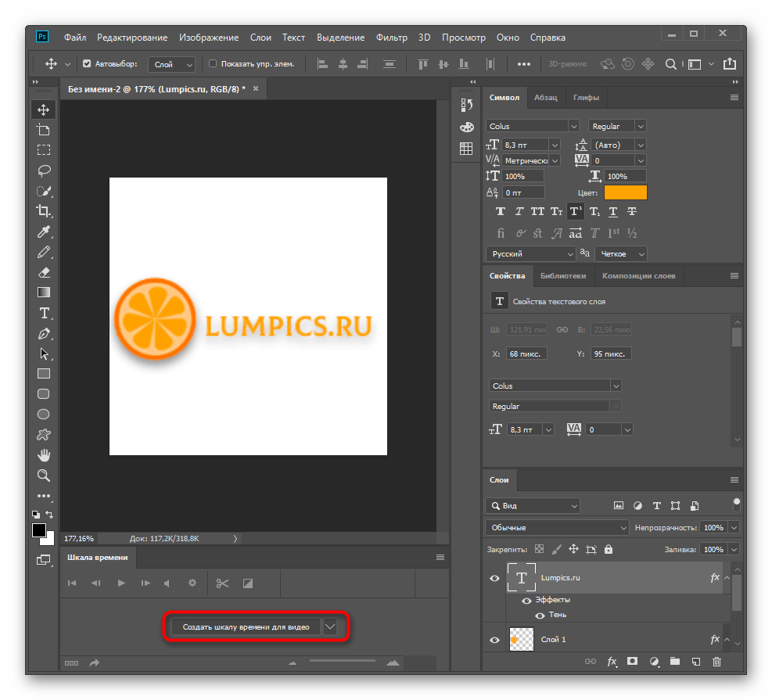The height and width of the screenshot is (700, 772).
Task: Hide the Lumpics.ru text layer
Action: (495, 579)
